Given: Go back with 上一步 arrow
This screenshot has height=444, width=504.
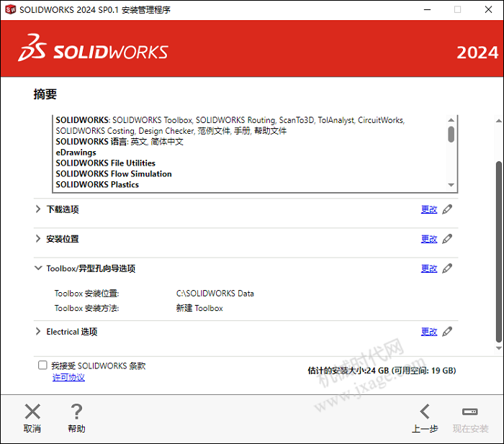Looking at the screenshot, I should pos(425,412).
